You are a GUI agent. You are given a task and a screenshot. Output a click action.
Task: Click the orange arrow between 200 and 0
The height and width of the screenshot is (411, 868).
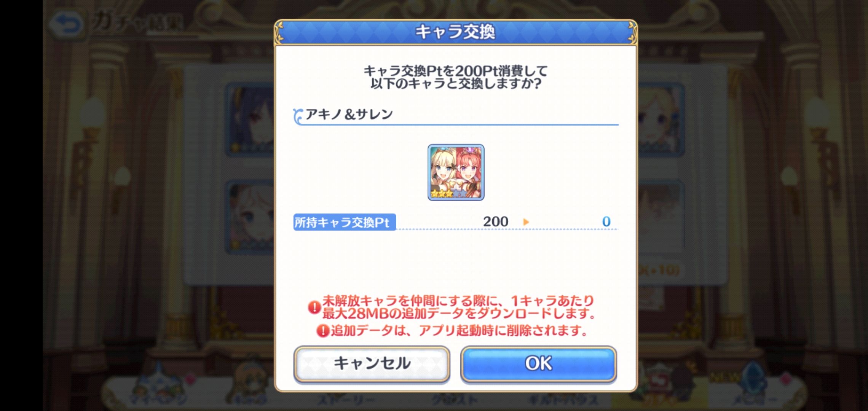coord(526,222)
